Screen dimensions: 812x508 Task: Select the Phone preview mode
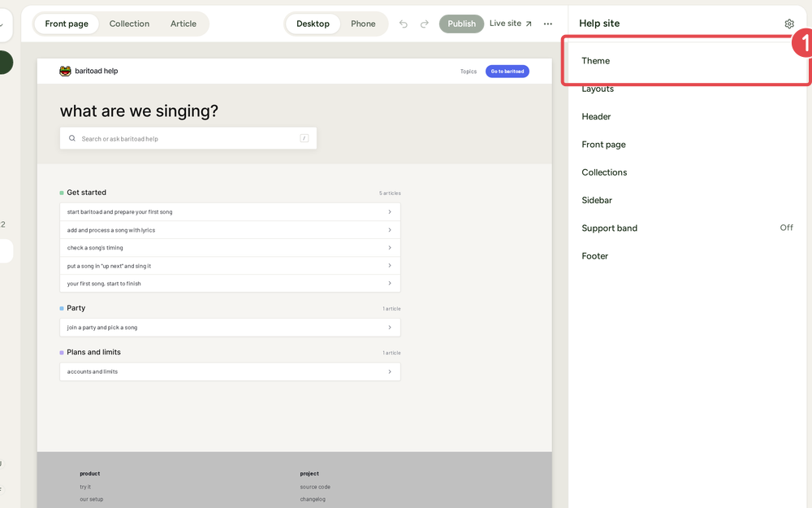tap(363, 24)
